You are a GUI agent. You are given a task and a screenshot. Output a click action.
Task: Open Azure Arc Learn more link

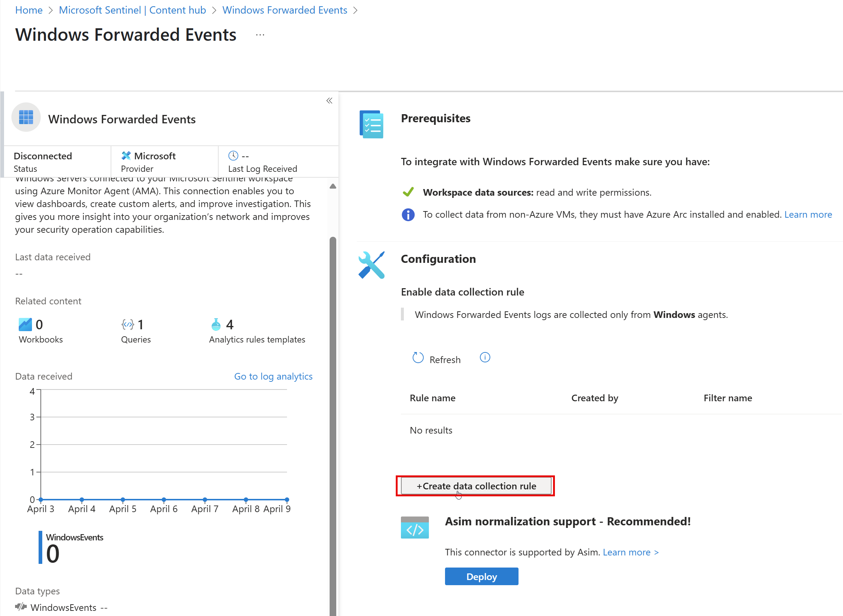808,215
